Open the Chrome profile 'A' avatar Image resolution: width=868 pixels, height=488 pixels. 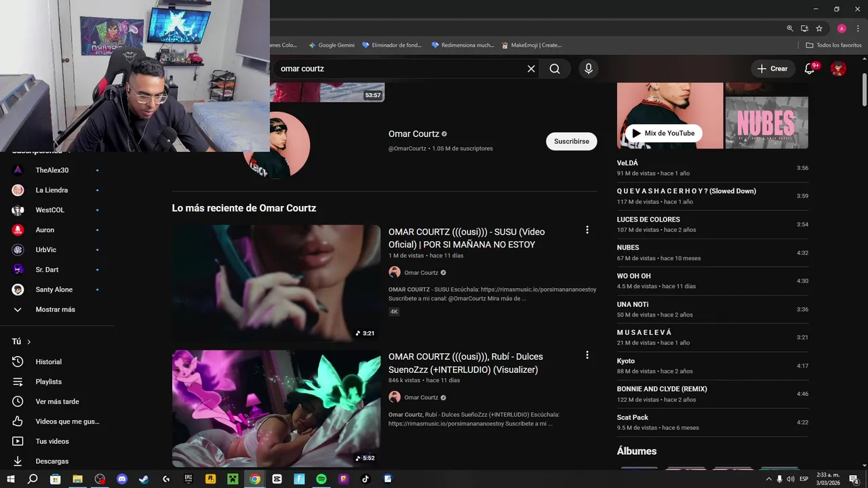[x=842, y=28]
